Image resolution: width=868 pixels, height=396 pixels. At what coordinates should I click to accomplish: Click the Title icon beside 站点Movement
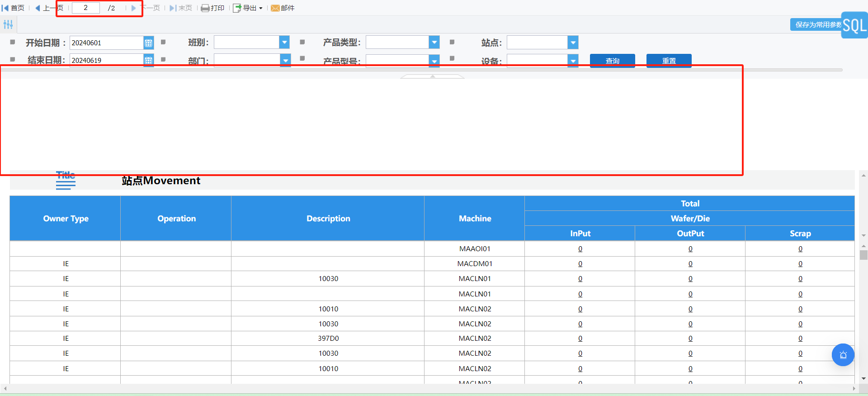coord(66,180)
